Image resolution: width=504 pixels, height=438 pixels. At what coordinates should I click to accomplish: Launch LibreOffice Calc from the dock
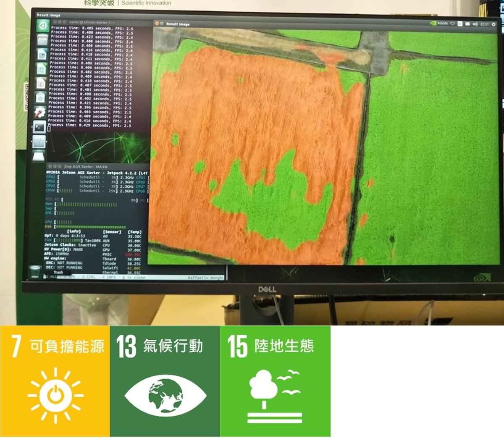tap(41, 68)
